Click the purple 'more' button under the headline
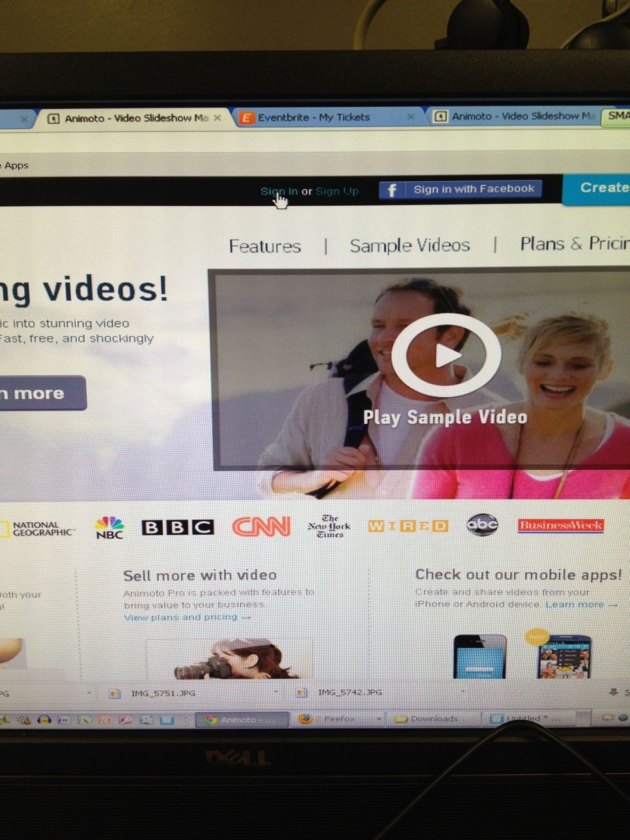The height and width of the screenshot is (840, 630). pos(42,393)
